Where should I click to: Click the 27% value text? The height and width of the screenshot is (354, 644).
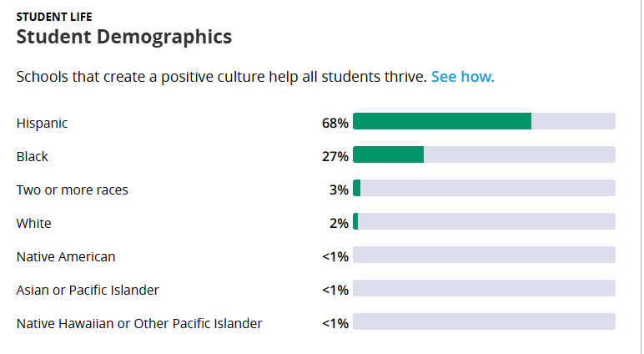pos(335,156)
